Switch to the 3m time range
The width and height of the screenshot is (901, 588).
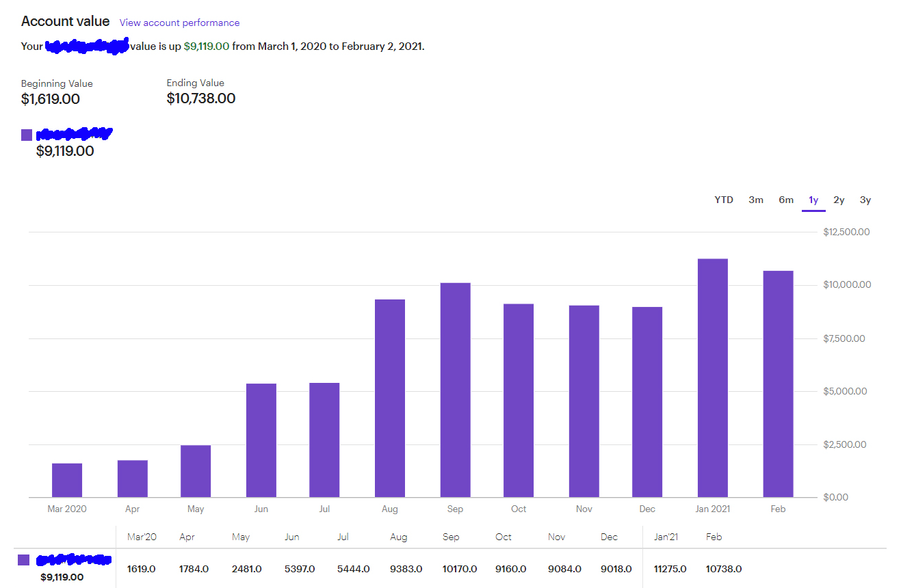pyautogui.click(x=755, y=200)
